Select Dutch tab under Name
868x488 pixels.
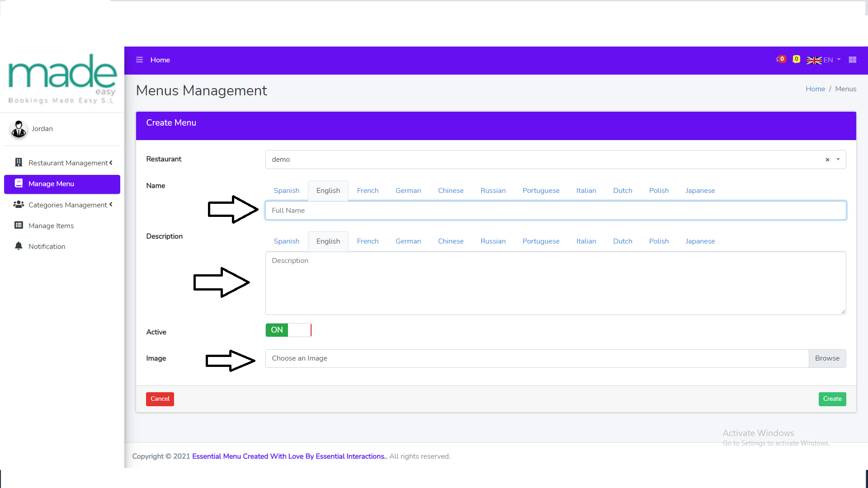point(623,191)
